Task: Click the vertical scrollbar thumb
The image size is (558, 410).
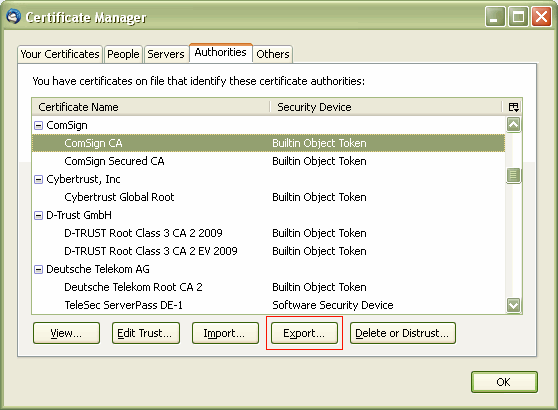Action: coord(514,175)
